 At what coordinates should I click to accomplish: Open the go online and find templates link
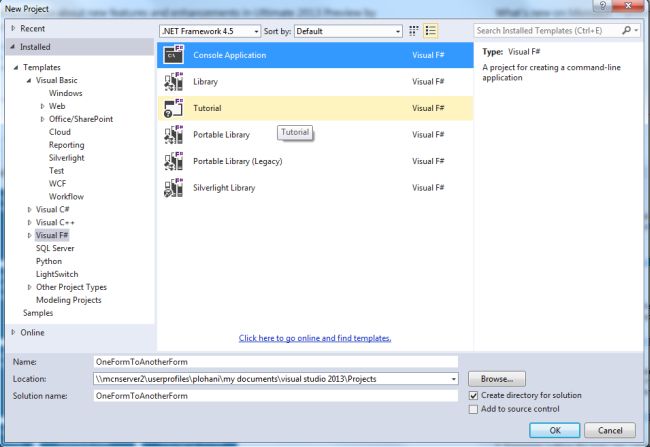point(315,338)
